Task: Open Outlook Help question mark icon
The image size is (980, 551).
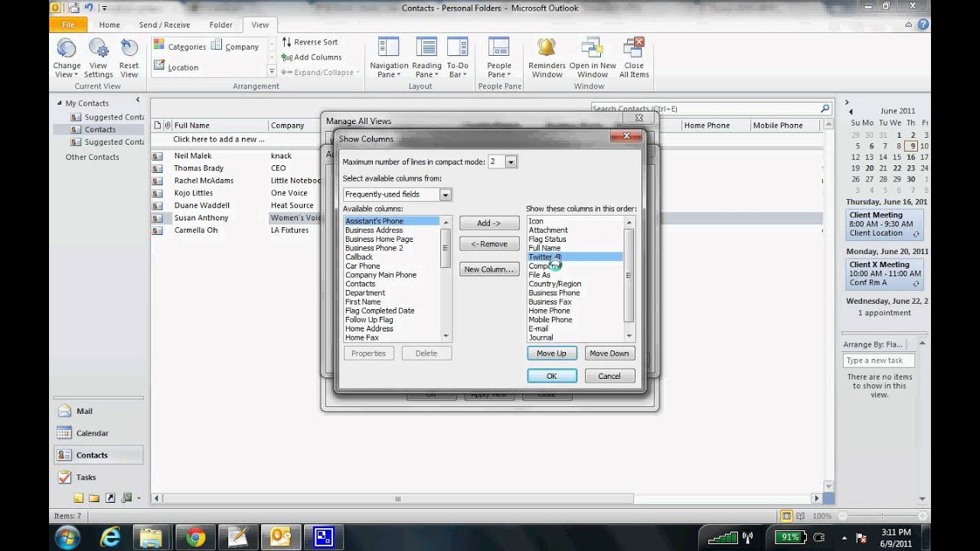Action: (x=923, y=24)
